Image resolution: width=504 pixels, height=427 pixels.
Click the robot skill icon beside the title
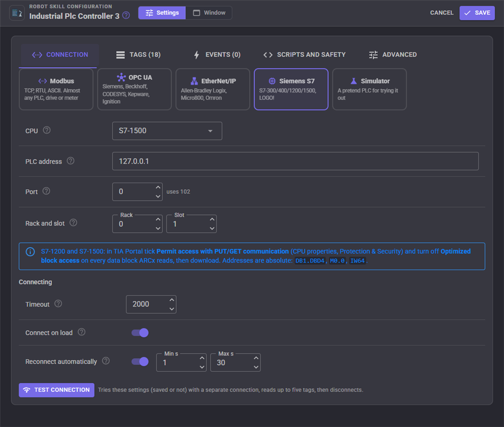(17, 13)
